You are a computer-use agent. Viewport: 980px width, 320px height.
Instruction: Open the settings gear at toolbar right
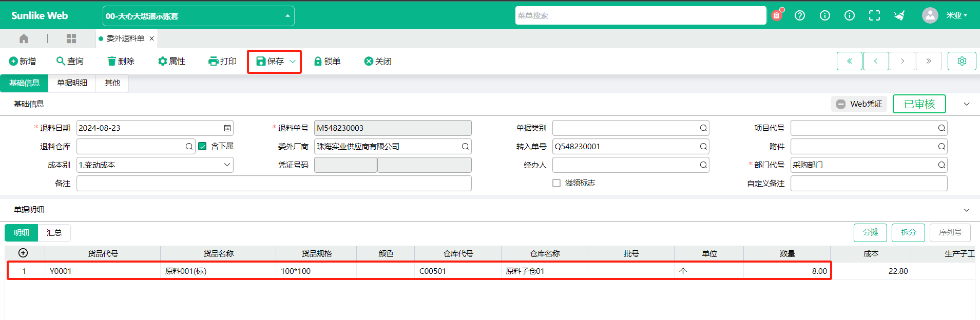962,61
